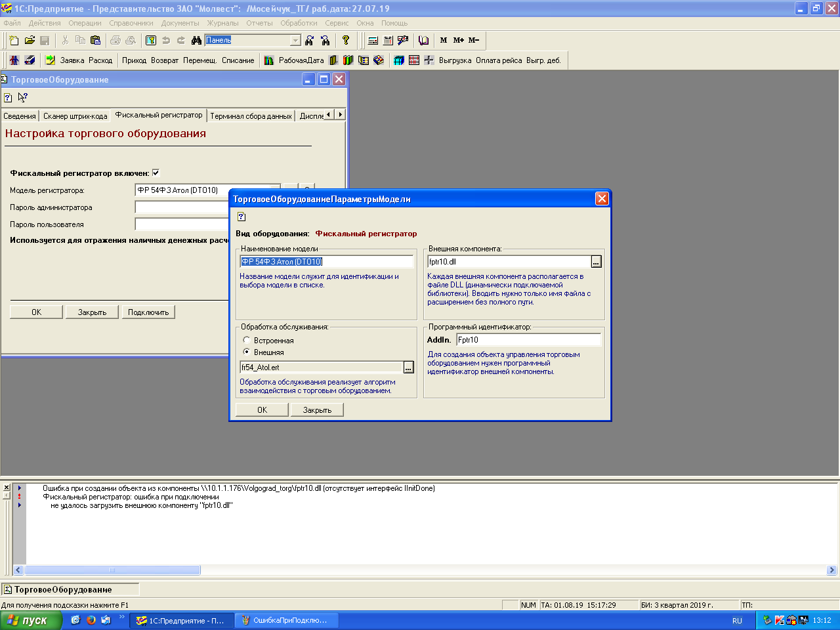Screen dimensions: 840x630
Task: Launch Firefox from the quick launch bar
Action: (91, 620)
